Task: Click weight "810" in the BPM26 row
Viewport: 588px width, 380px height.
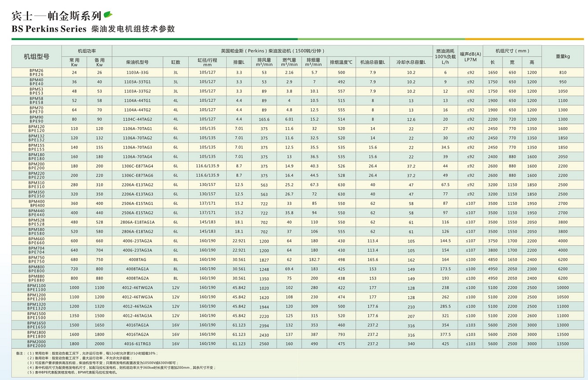Action: point(562,72)
